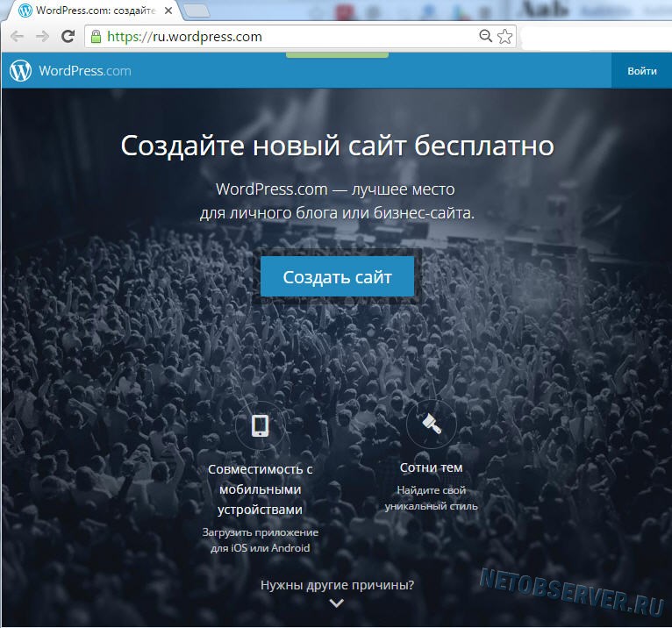Open the Нужны другие причины? link
672x628 pixels.
pyautogui.click(x=337, y=585)
